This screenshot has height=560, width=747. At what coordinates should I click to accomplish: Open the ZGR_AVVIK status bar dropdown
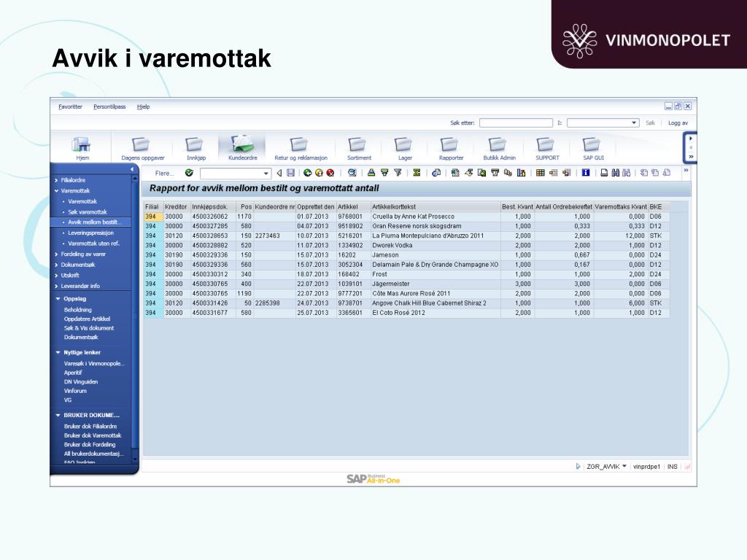(x=624, y=466)
